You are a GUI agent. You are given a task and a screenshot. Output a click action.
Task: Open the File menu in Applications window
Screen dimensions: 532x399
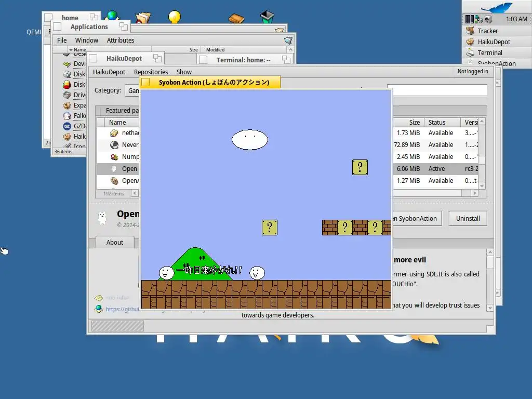coord(62,41)
